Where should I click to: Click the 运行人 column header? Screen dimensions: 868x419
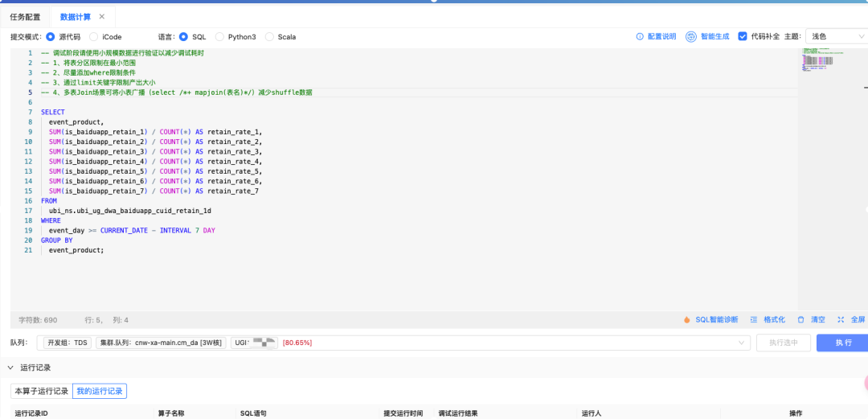click(x=592, y=413)
